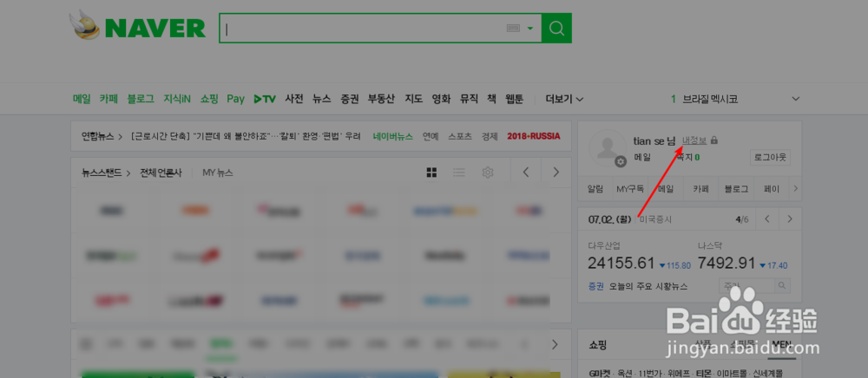Expand the search autocomplete dropdown arrow
Image resolution: width=868 pixels, height=378 pixels.
tap(530, 29)
